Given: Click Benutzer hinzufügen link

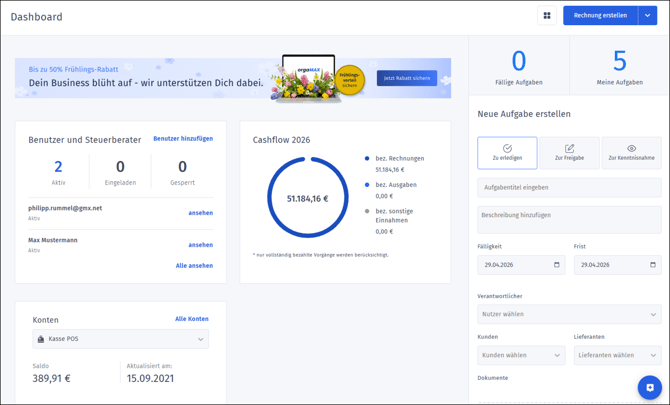Looking at the screenshot, I should pos(183,138).
